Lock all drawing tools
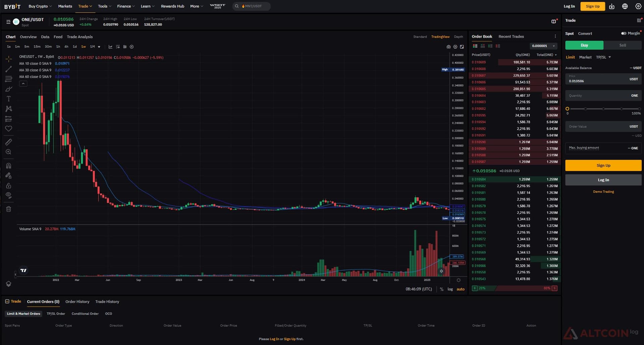 click(x=9, y=185)
